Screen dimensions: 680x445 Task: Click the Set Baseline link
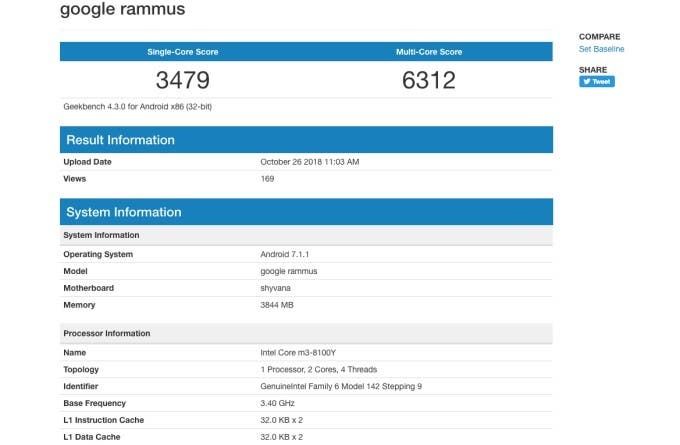(x=601, y=49)
